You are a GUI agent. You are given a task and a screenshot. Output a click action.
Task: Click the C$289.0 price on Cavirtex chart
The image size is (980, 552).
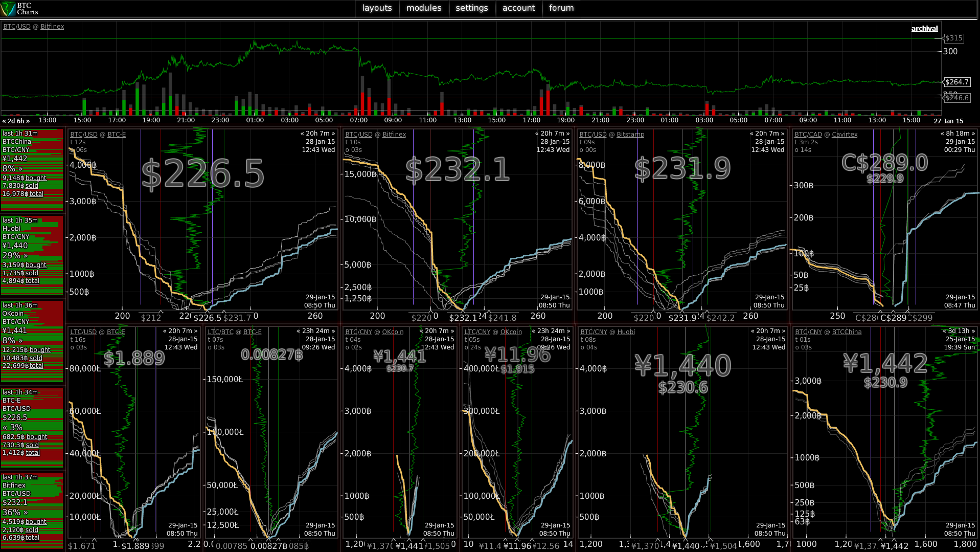(884, 163)
